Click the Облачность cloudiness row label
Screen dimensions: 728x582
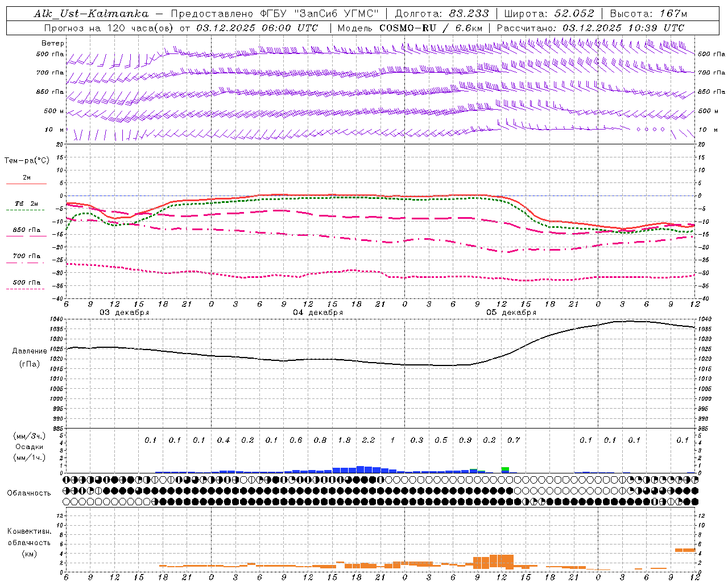29,493
